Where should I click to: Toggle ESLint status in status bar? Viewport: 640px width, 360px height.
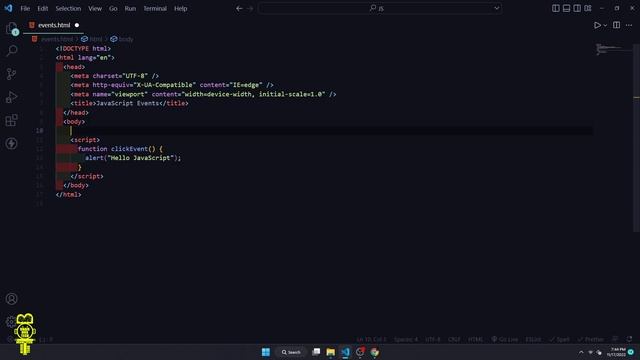coord(533,339)
